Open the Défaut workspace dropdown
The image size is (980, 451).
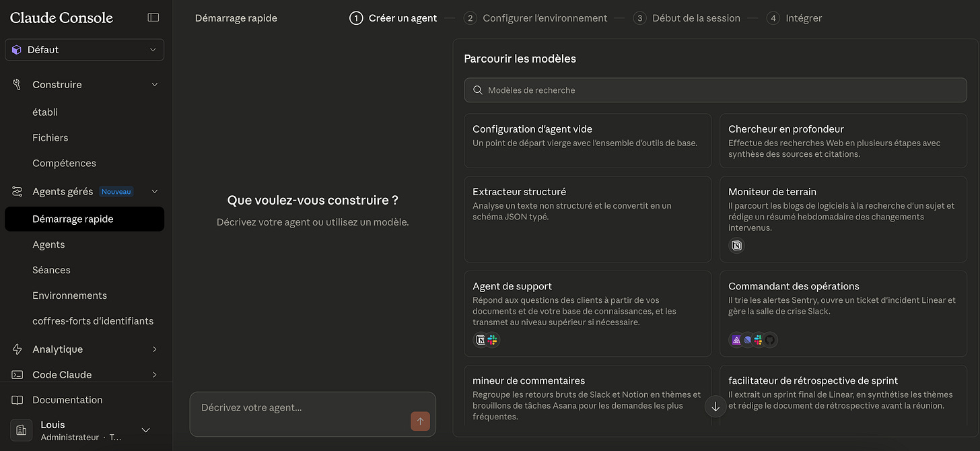point(84,50)
